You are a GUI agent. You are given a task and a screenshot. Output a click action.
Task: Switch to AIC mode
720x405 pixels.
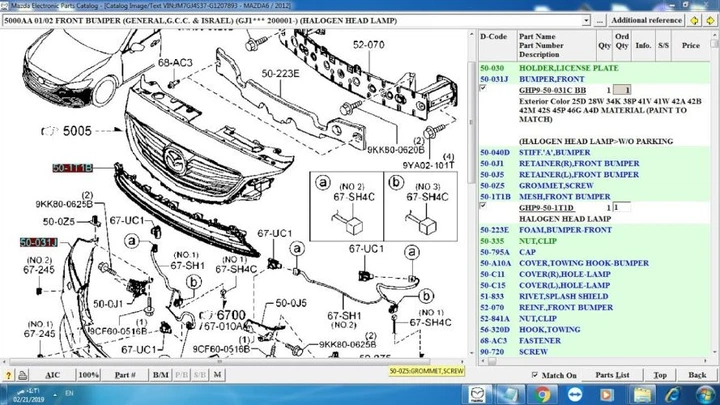pyautogui.click(x=52, y=375)
